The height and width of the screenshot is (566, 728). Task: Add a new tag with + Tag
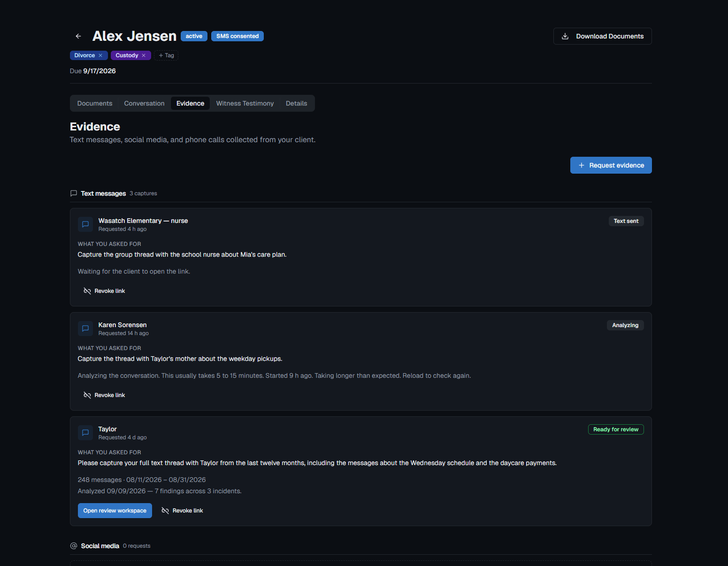[166, 55]
